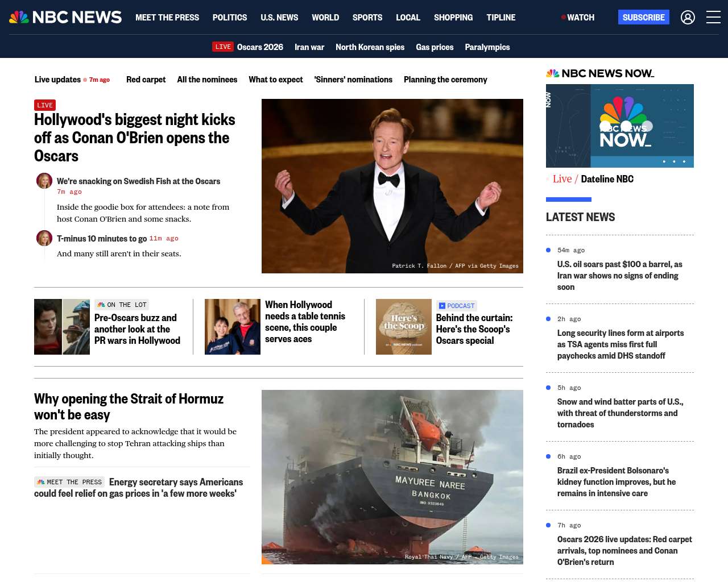This screenshot has height=582, width=728.
Task: Click Conan O'Brien Oscars photo
Action: (392, 186)
